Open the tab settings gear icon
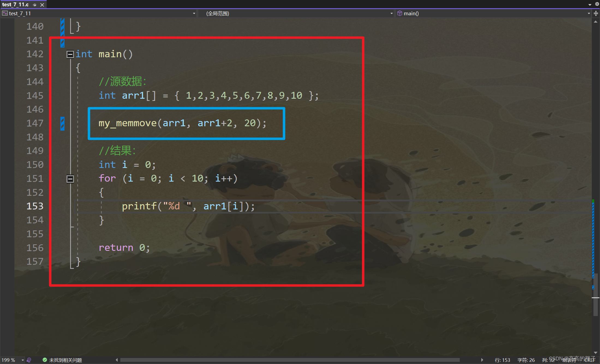The width and height of the screenshot is (600, 364). pos(597,4)
